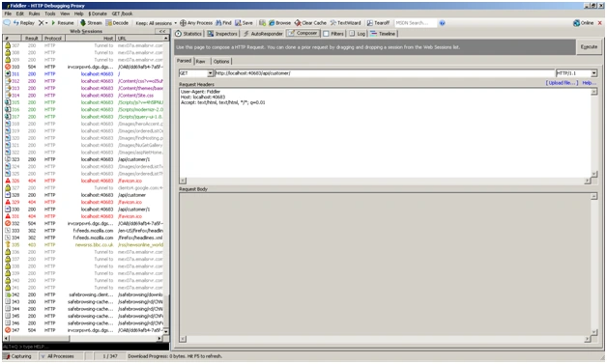Image resolution: width=607 pixels, height=364 pixels.
Task: Open Find sessions with binoculars icon
Action: [223, 23]
